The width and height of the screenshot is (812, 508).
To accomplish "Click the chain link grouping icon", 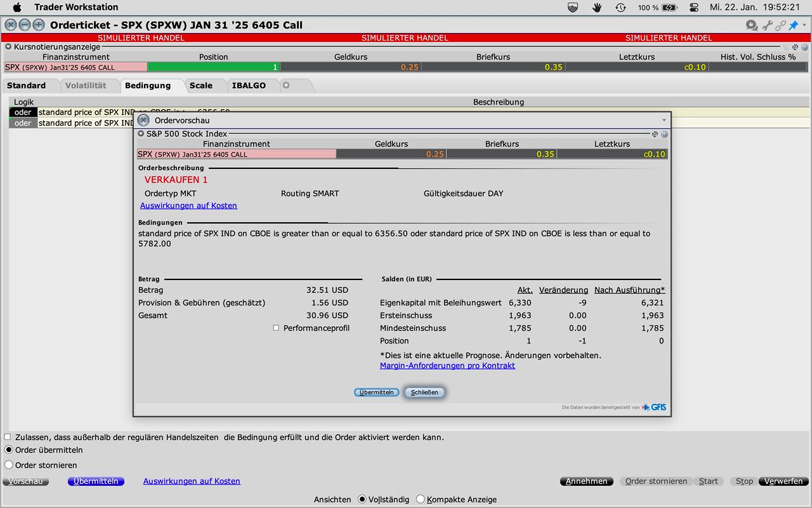I will tap(780, 25).
